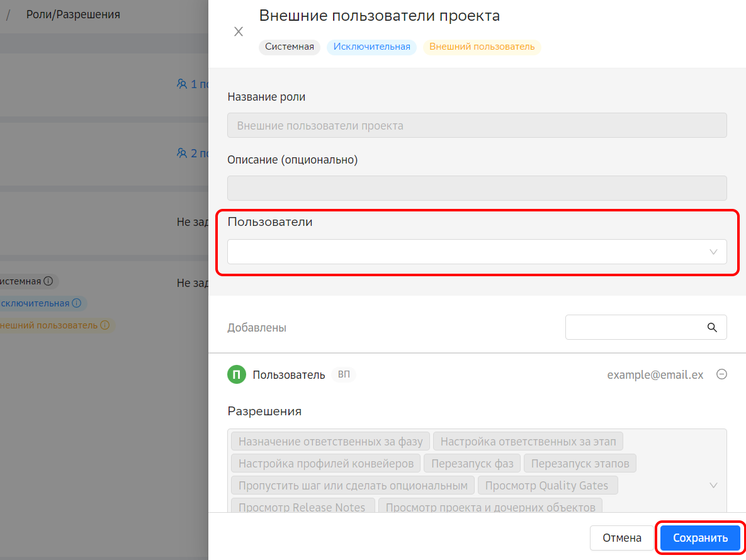
Task: Click the search field for added users
Action: 636,327
